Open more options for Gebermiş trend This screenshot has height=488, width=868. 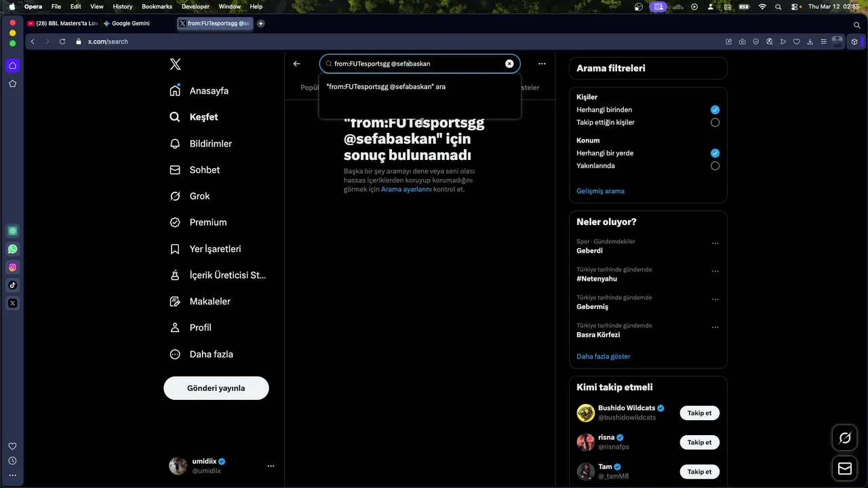pyautogui.click(x=715, y=300)
